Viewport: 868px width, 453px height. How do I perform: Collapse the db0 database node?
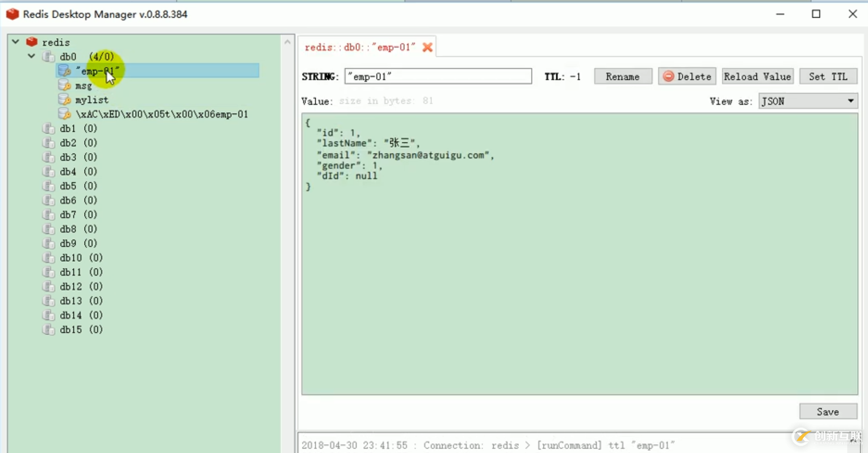[x=32, y=56]
